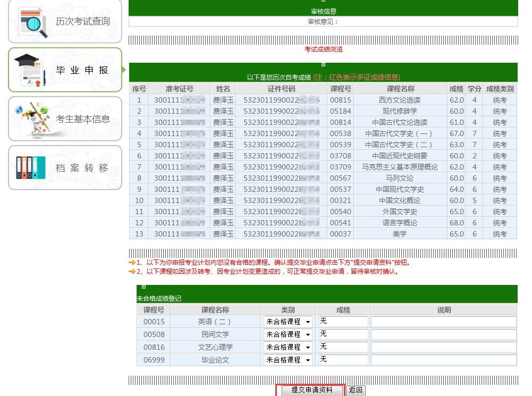This screenshot has width=532, height=396.
Task: Click the 成绩 field for 英语（二）
Action: coord(343,322)
